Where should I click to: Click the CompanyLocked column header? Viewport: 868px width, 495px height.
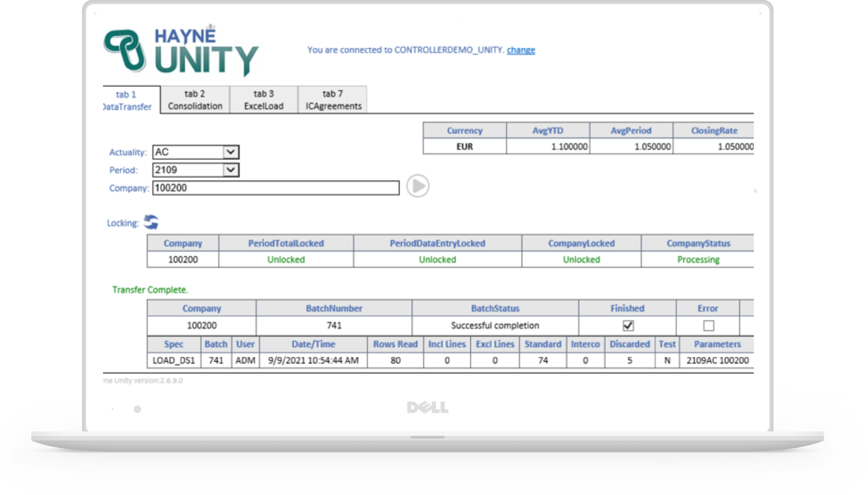pyautogui.click(x=581, y=243)
